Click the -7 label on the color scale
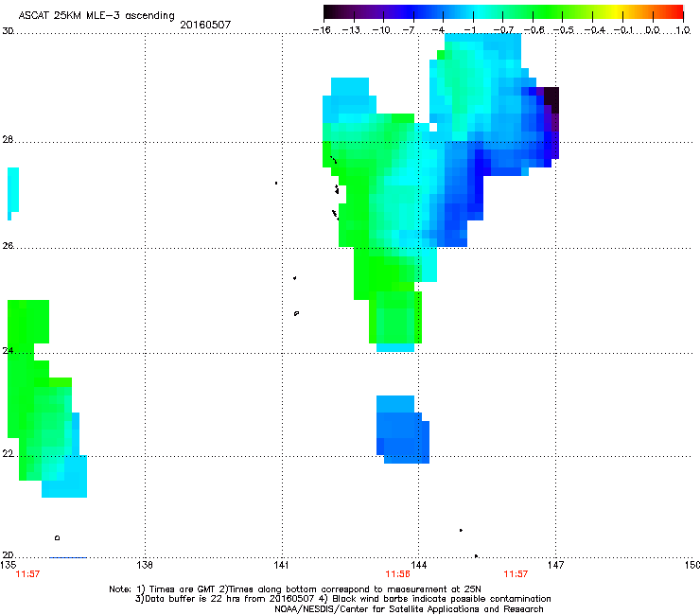Viewport: 700px width, 615px height. point(409,30)
